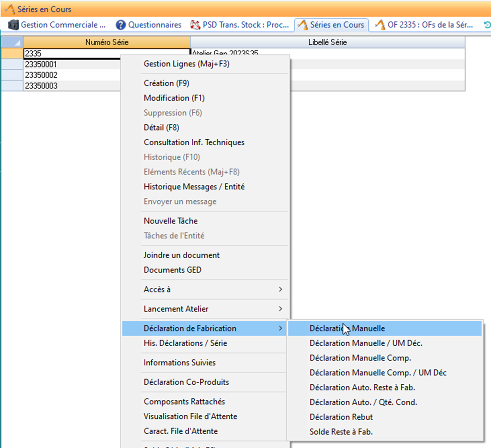The height and width of the screenshot is (448, 491).
Task: Open the PSD Trans. Stock tab
Action: point(240,25)
